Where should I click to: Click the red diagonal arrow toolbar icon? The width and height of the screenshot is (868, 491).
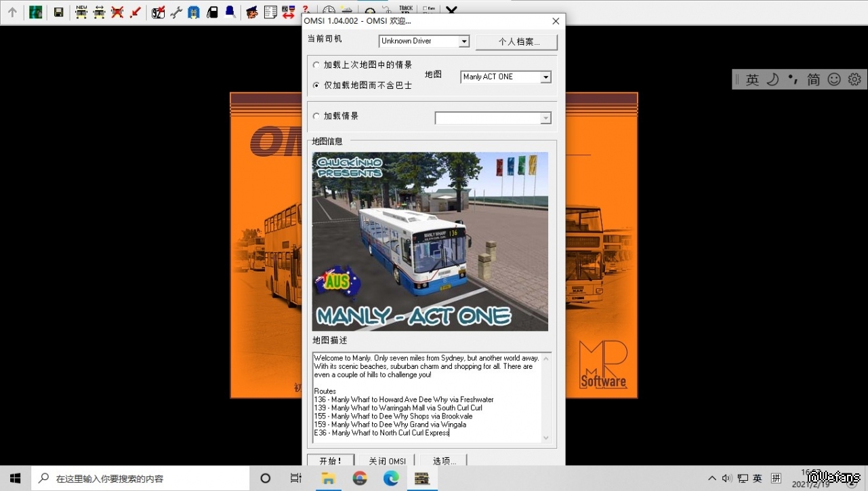pos(135,12)
